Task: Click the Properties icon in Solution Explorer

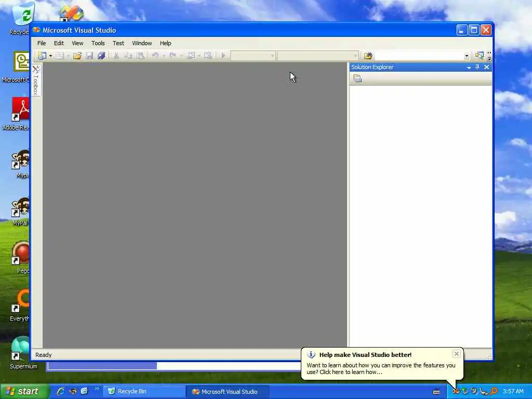Action: [357, 79]
